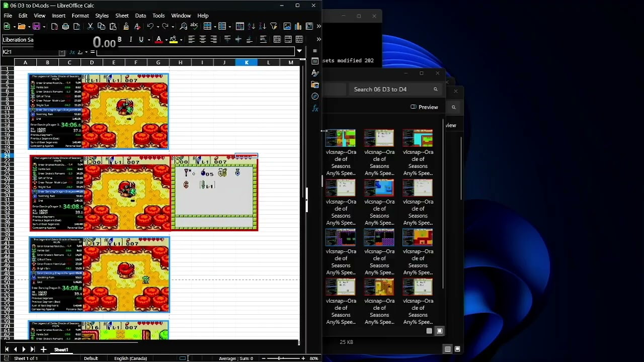Click the New spreadsheet icon

click(7, 26)
